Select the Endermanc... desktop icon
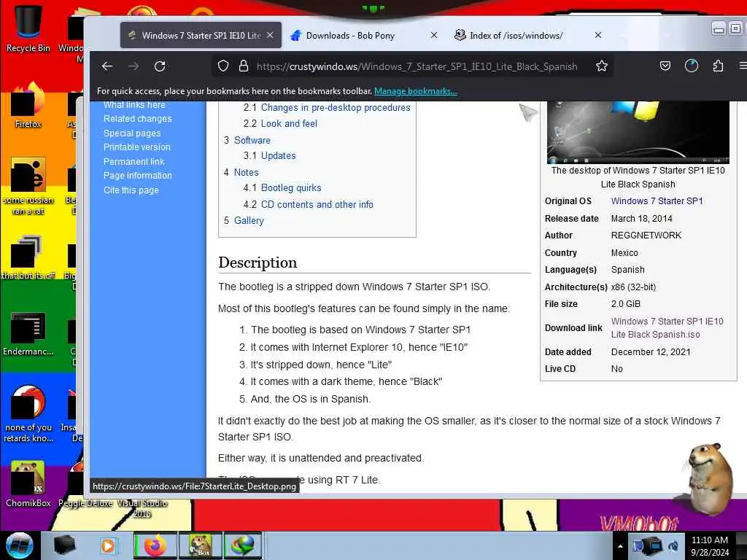The width and height of the screenshot is (747, 560). pos(28,334)
